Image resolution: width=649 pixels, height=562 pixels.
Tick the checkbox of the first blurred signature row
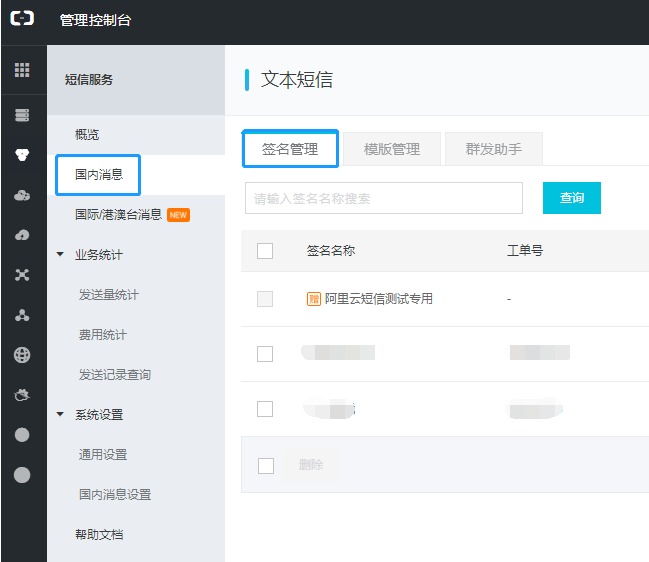click(265, 354)
